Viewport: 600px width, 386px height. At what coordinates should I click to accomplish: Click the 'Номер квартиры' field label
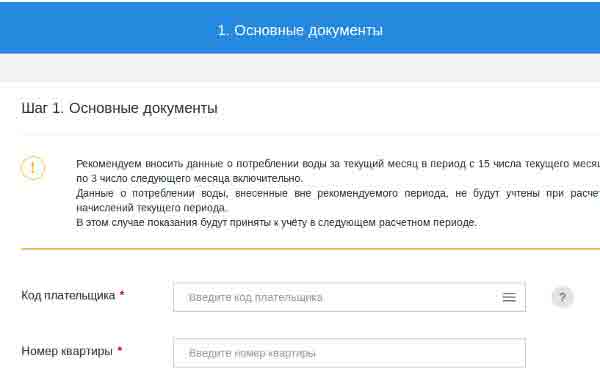(x=67, y=351)
